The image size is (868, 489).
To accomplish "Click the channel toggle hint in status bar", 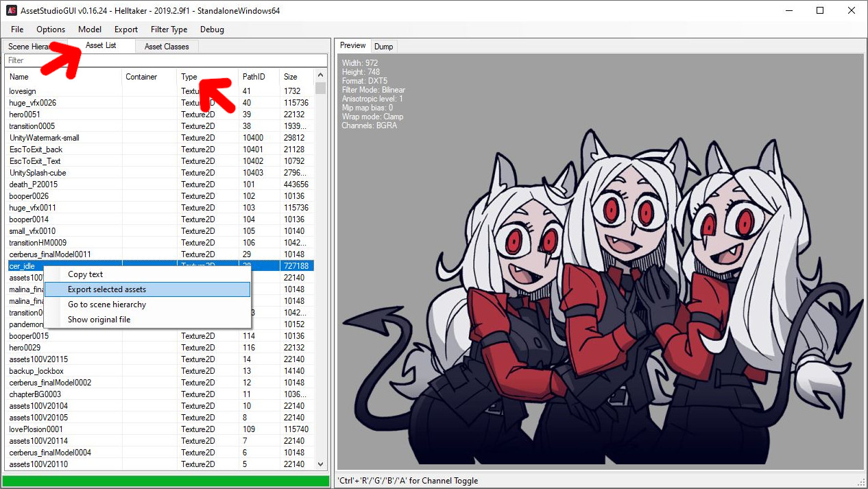I will point(408,481).
